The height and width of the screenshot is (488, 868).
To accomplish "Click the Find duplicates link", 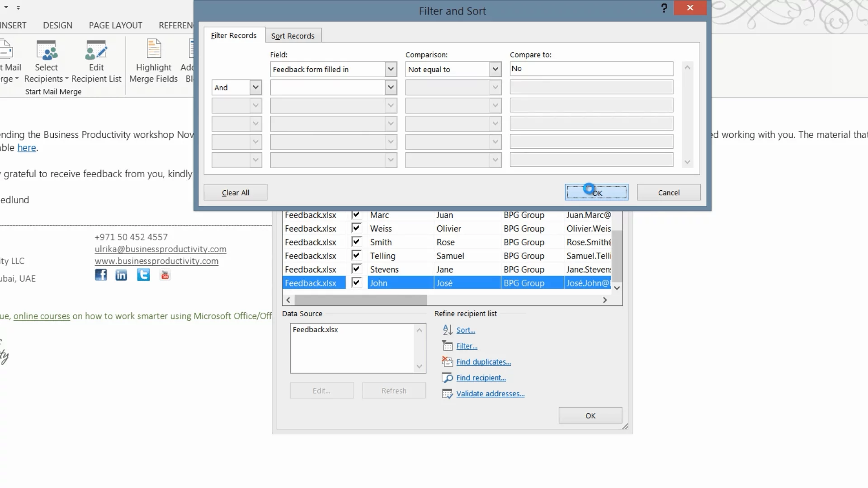I will point(483,362).
